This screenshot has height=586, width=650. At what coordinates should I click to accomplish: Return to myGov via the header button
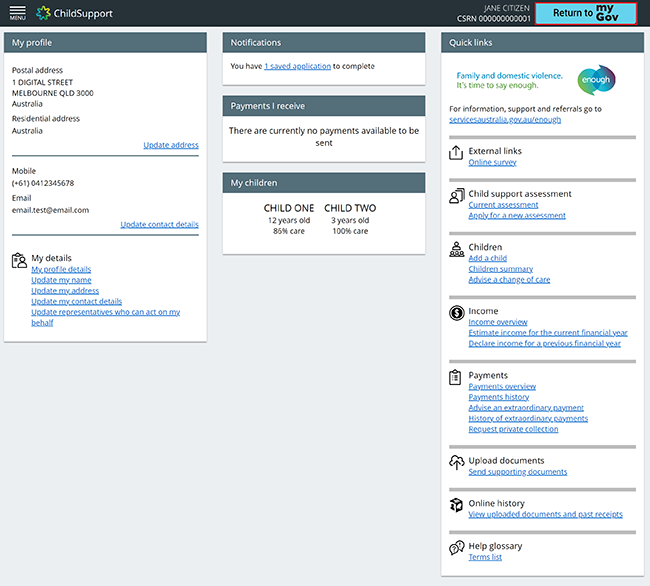(585, 13)
